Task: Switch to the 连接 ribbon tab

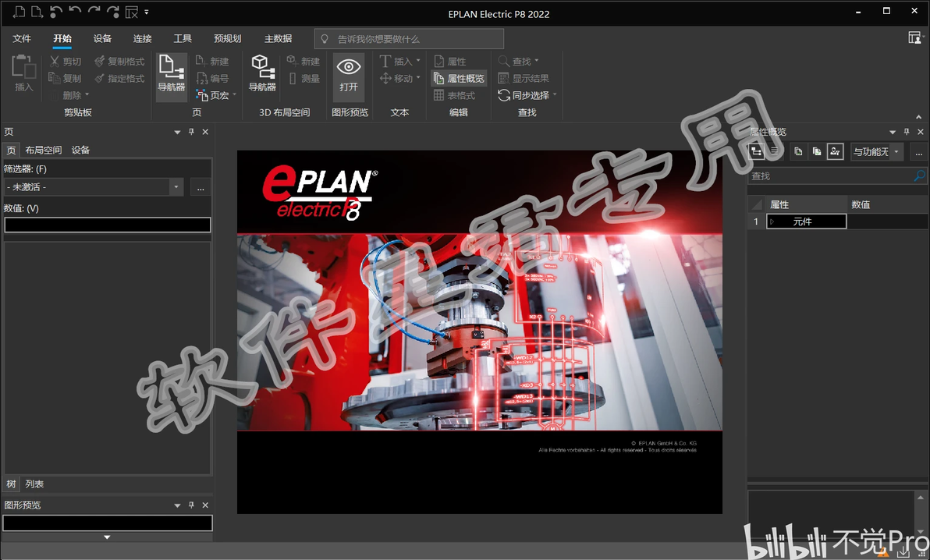Action: [x=142, y=38]
